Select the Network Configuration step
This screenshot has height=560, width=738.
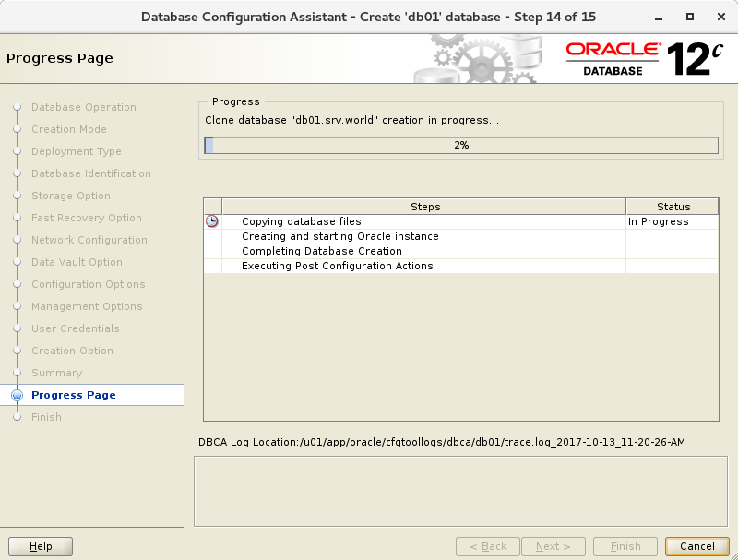coord(89,240)
